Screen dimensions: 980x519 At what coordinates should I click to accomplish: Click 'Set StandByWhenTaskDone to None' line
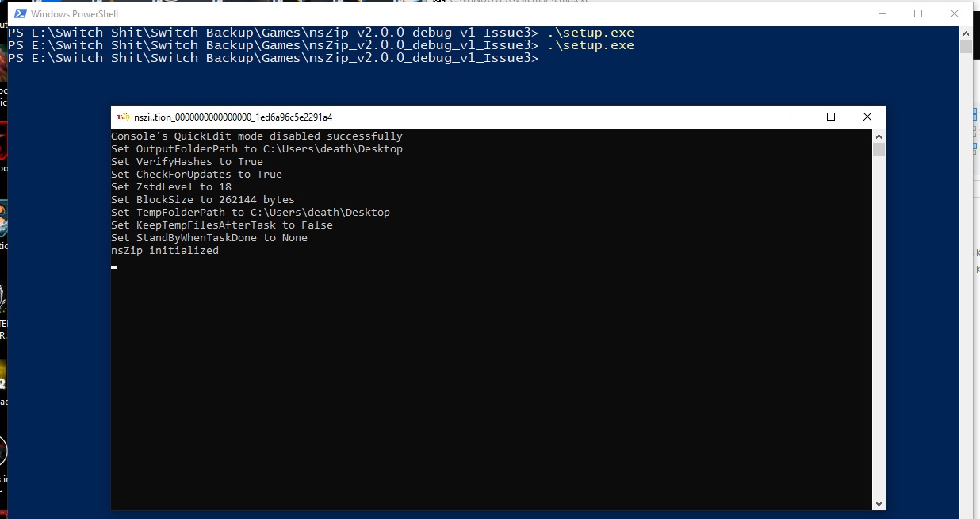click(x=209, y=238)
